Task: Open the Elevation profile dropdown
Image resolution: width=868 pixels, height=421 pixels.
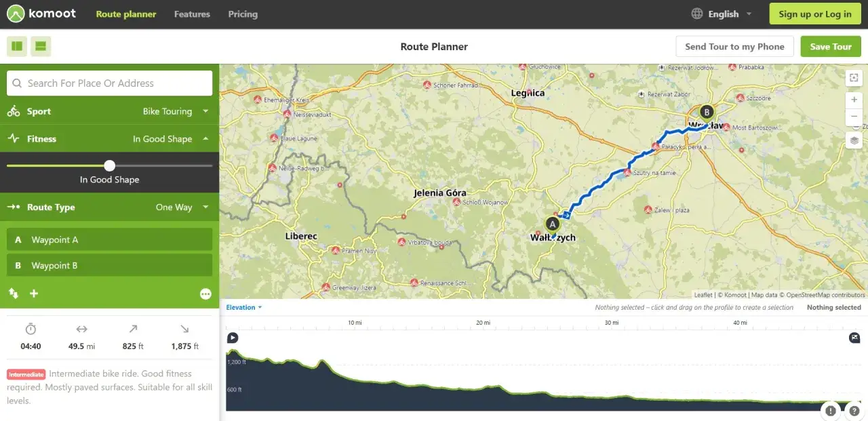Action: (242, 307)
